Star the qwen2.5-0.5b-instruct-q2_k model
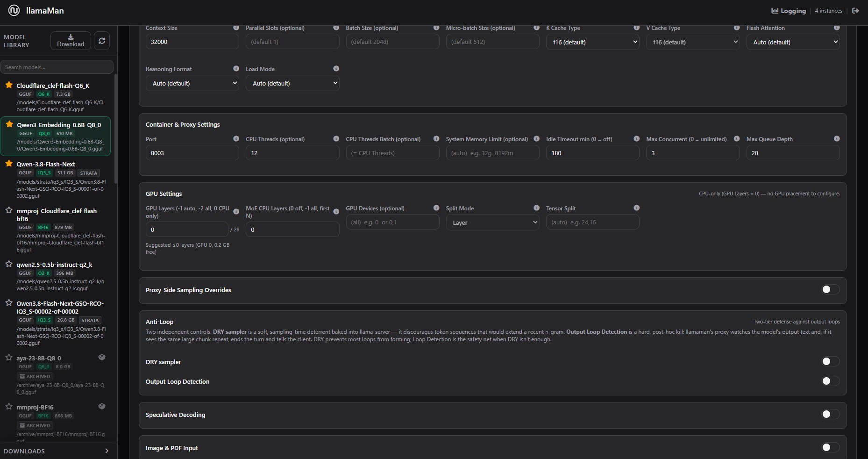 click(9, 264)
